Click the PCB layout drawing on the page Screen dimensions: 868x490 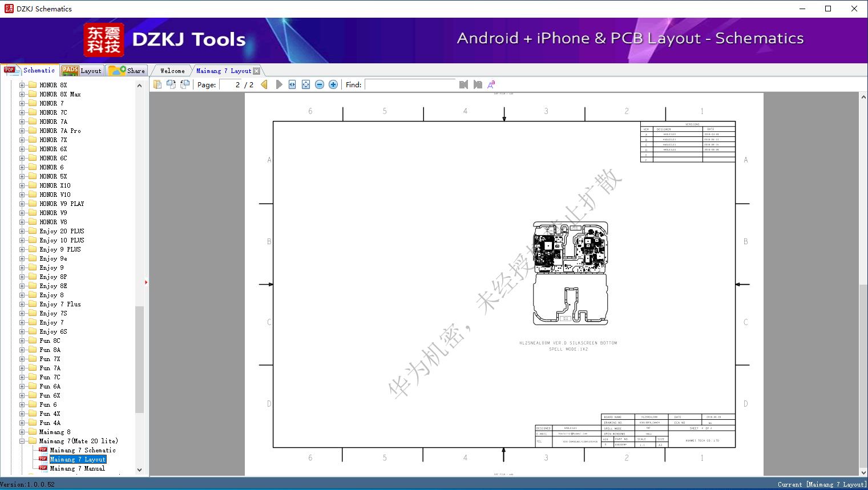(570, 273)
